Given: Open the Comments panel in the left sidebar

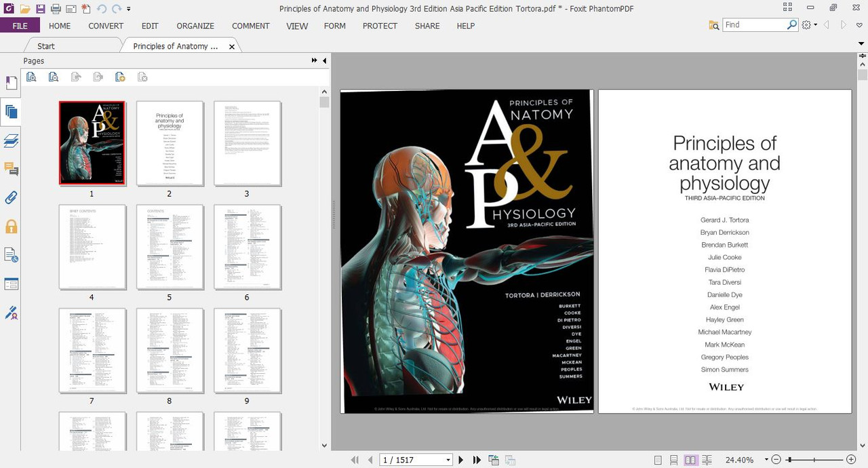Looking at the screenshot, I should (11, 169).
